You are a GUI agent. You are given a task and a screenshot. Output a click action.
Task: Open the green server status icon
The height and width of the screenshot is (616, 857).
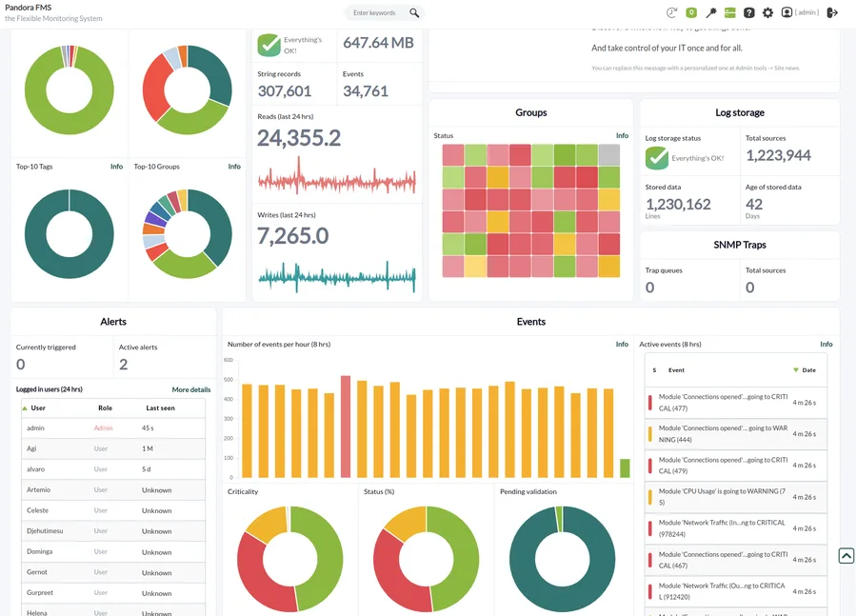coord(730,12)
